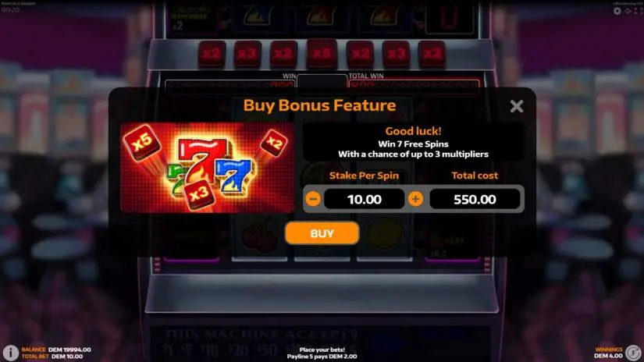
Task: Close the Buy Bonus Feature dialog
Action: tap(517, 106)
